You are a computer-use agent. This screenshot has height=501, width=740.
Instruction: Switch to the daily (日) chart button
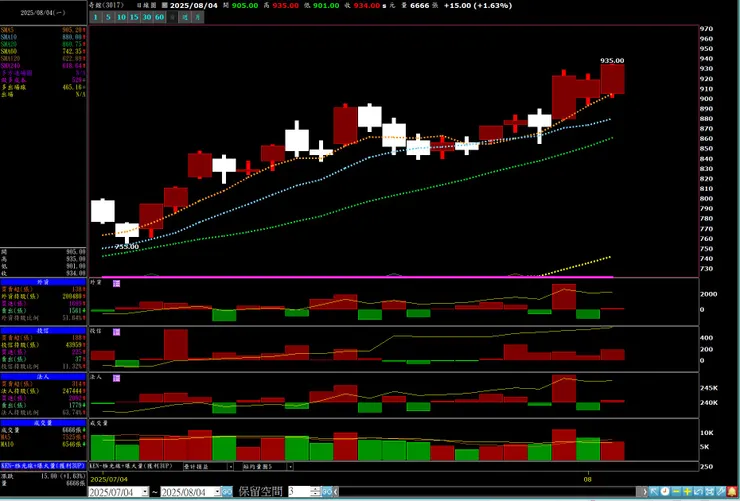click(x=172, y=17)
